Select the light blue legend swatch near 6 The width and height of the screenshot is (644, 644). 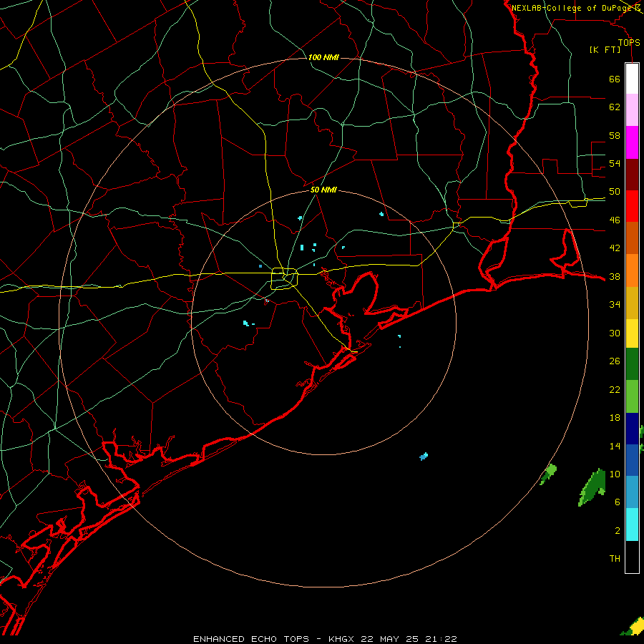[x=632, y=492]
